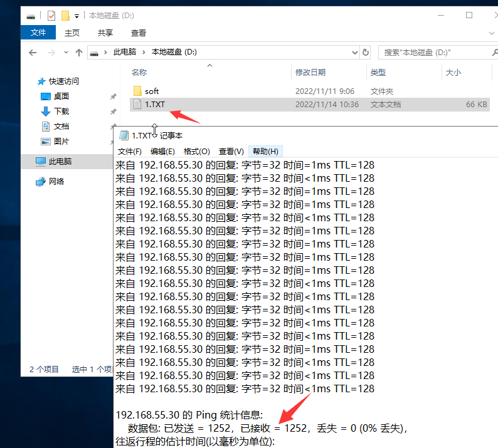Select 快速访问 in the navigation pane
The height and width of the screenshot is (448, 498).
coord(63,81)
